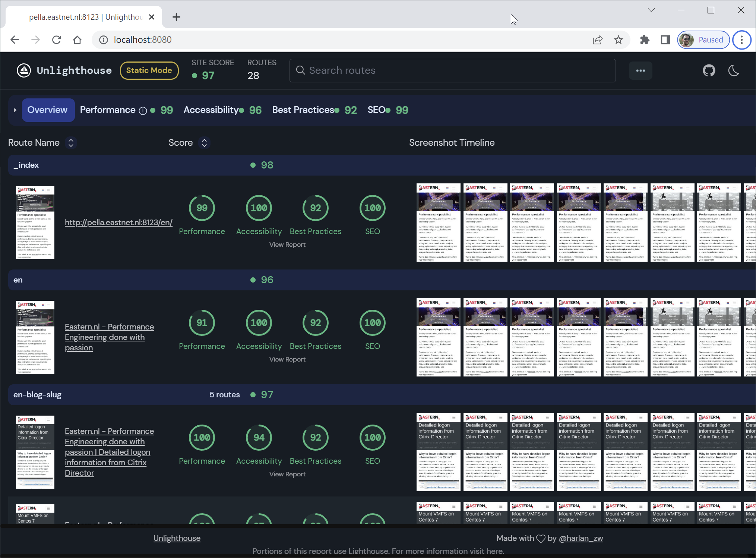Open the three-dots options menu
The height and width of the screenshot is (558, 756).
coord(640,70)
